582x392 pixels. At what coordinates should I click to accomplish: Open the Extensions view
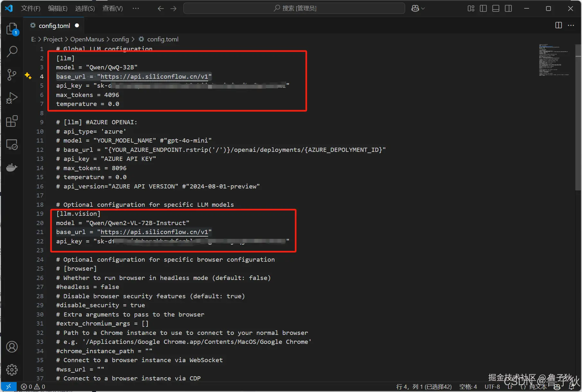(12, 121)
